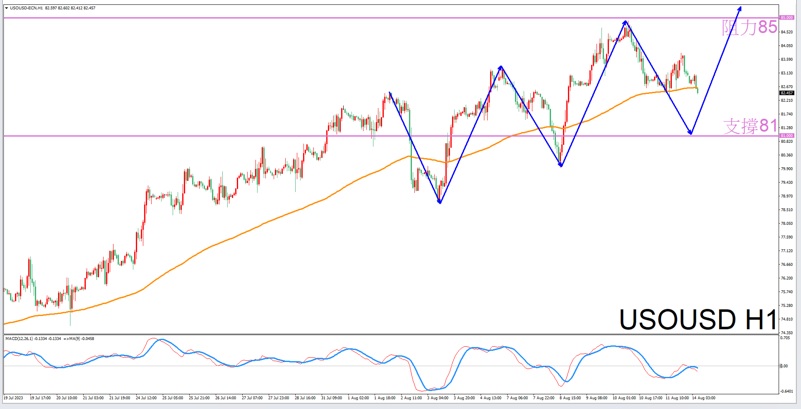Click the current price tag 82.457
Screen dimensions: 801x409
[x=786, y=93]
